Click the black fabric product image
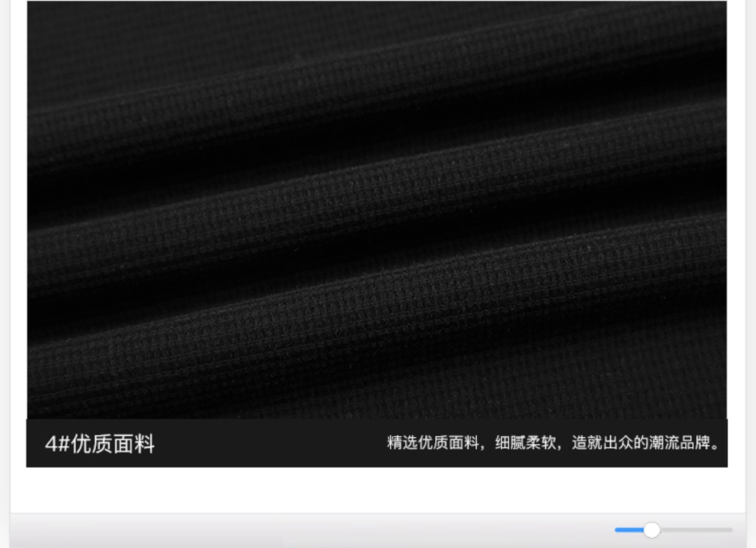756x548 pixels. (x=377, y=210)
